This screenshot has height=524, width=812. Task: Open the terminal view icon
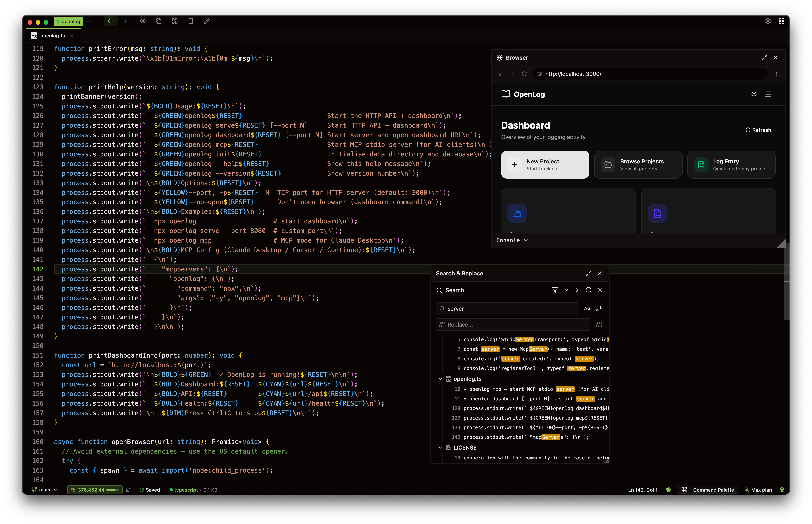coord(127,21)
